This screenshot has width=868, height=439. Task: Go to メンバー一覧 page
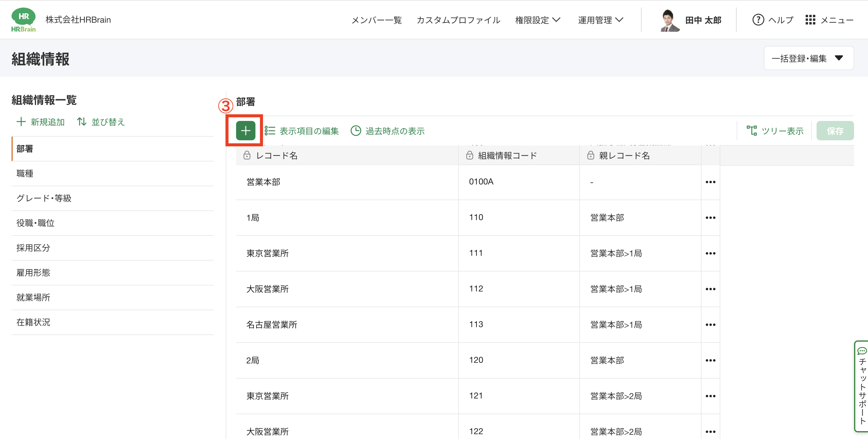[x=376, y=20]
